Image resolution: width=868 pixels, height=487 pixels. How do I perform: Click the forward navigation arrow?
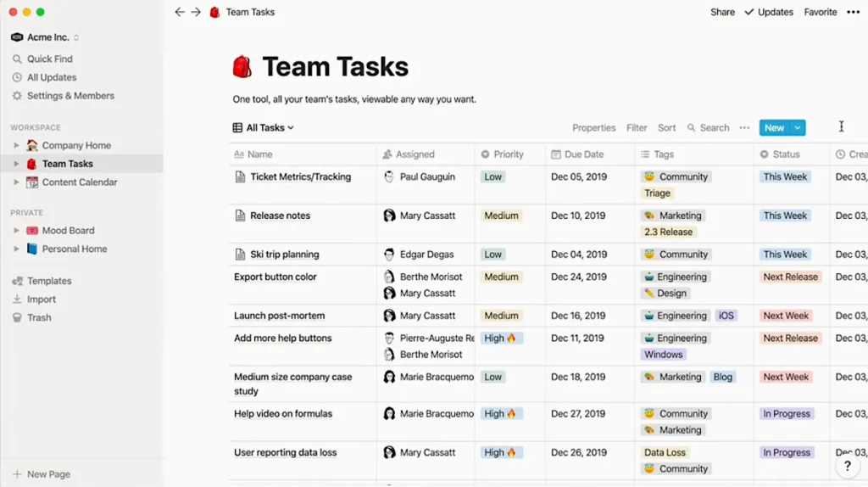196,12
